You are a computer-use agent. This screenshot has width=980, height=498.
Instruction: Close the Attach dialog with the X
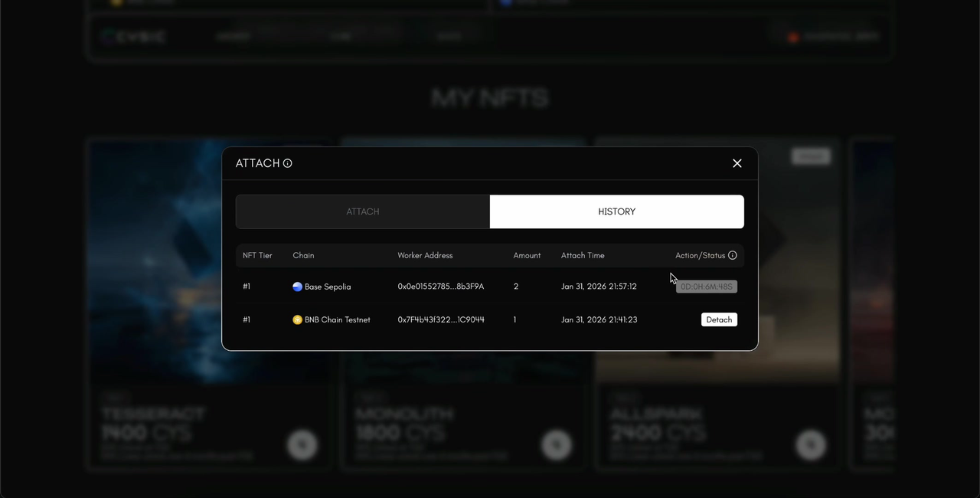pos(737,163)
